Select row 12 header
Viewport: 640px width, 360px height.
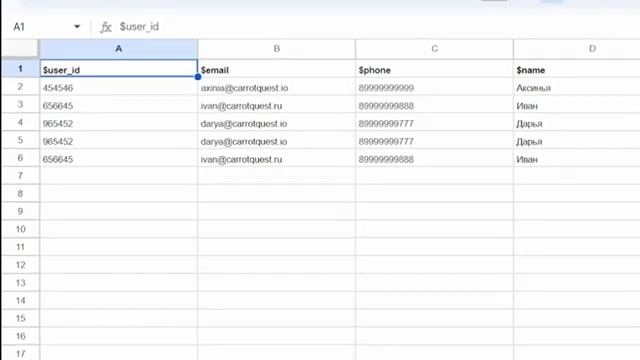(x=20, y=265)
